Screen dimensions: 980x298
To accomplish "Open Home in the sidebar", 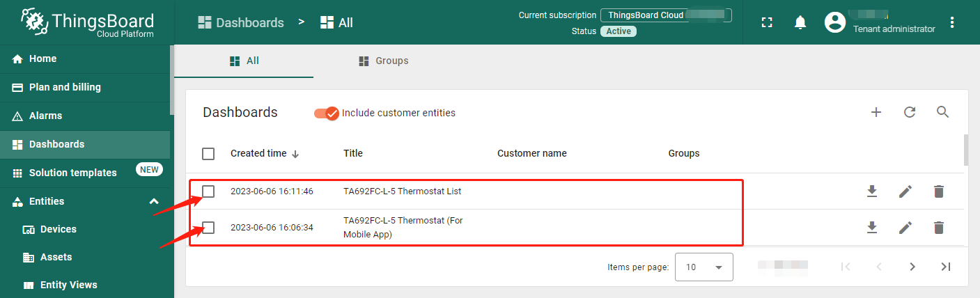I will [85, 58].
